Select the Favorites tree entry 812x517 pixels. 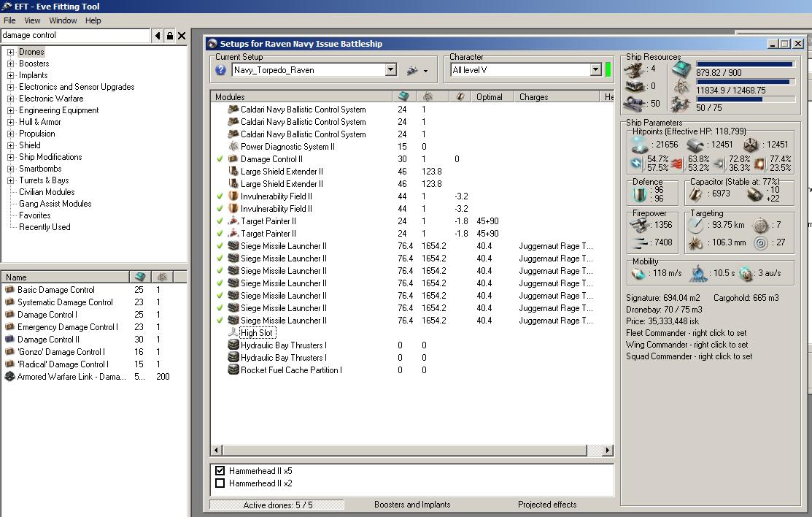pyautogui.click(x=35, y=215)
